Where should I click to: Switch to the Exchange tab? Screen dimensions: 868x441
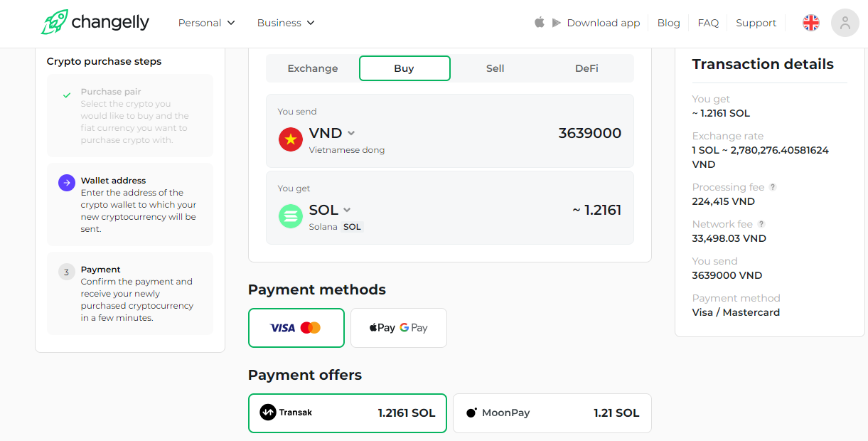(312, 68)
